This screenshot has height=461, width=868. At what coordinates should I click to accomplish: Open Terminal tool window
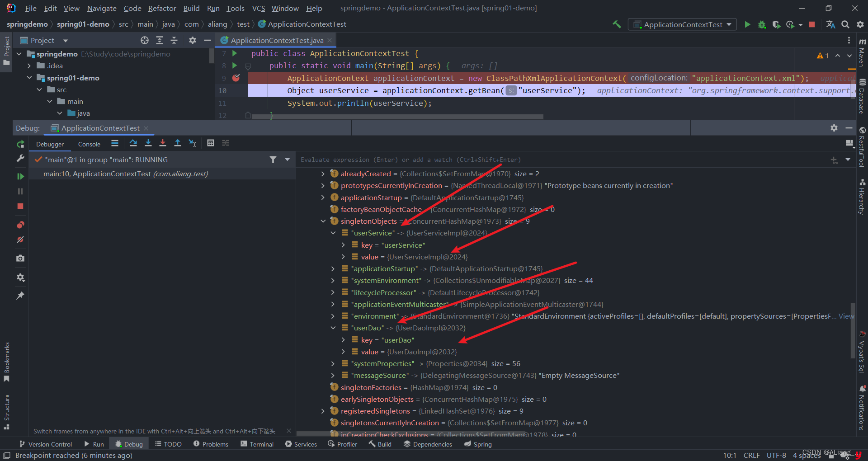click(257, 444)
